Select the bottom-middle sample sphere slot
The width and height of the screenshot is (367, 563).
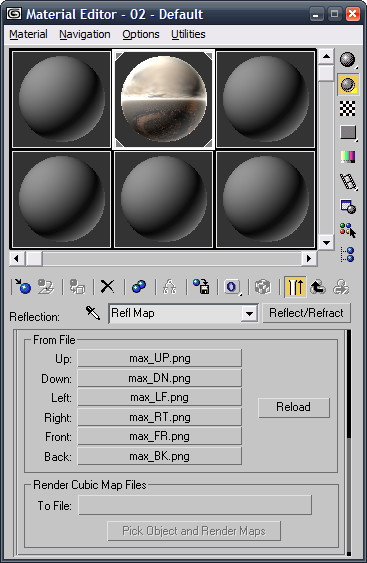(x=164, y=200)
